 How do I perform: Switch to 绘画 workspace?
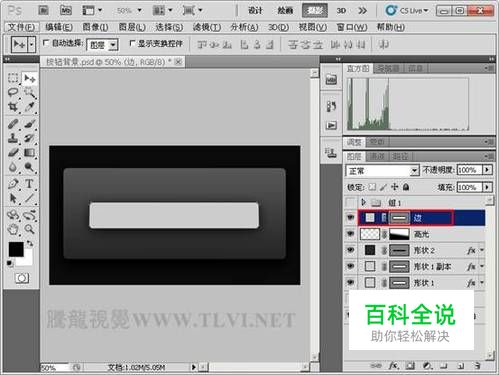[x=285, y=11]
